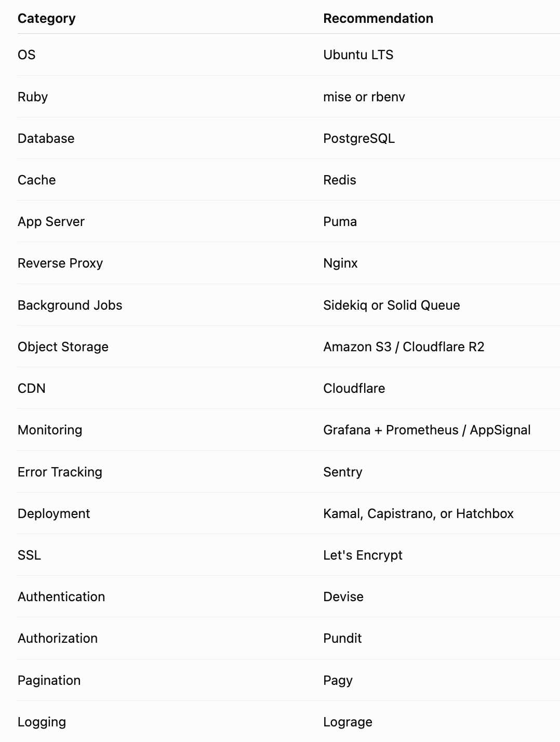The image size is (560, 742).
Task: Click the Background Jobs category label
Action: pos(70,305)
